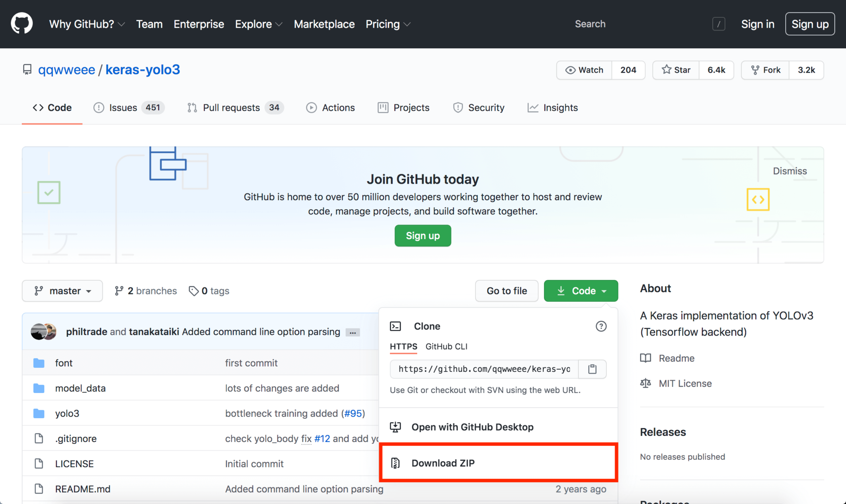This screenshot has height=504, width=846.
Task: Copy clone URL with clipboard icon
Action: coord(592,369)
